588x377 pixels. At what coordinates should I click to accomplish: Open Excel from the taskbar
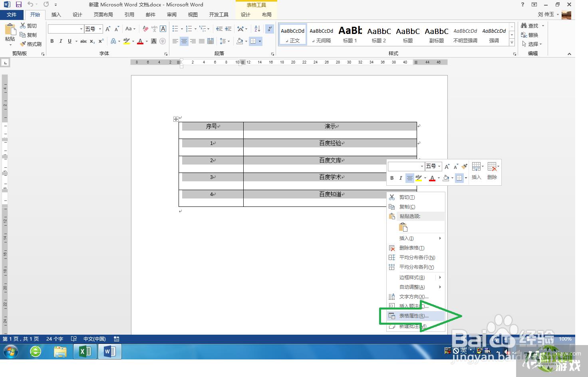click(85, 351)
